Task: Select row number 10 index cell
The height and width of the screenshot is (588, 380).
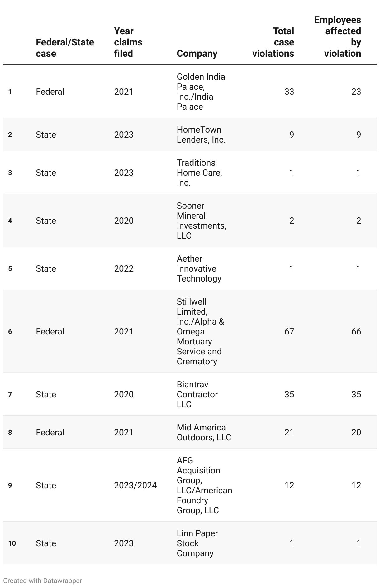Action: 12,543
